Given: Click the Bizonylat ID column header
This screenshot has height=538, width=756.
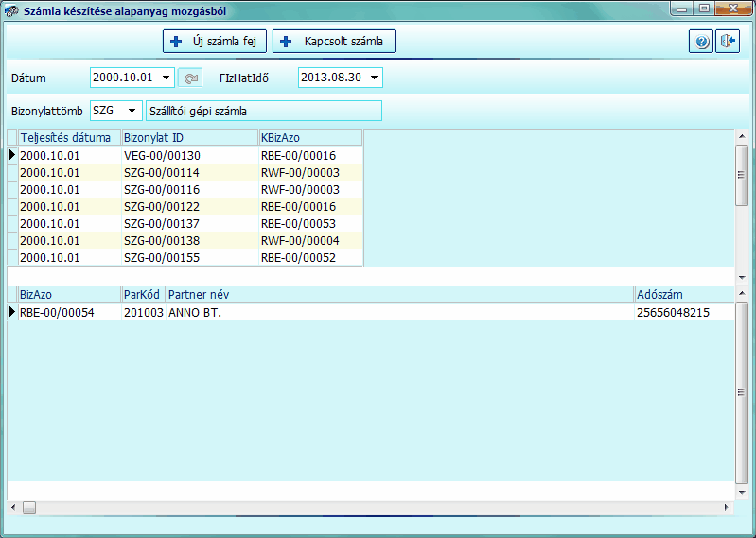Looking at the screenshot, I should [x=189, y=137].
